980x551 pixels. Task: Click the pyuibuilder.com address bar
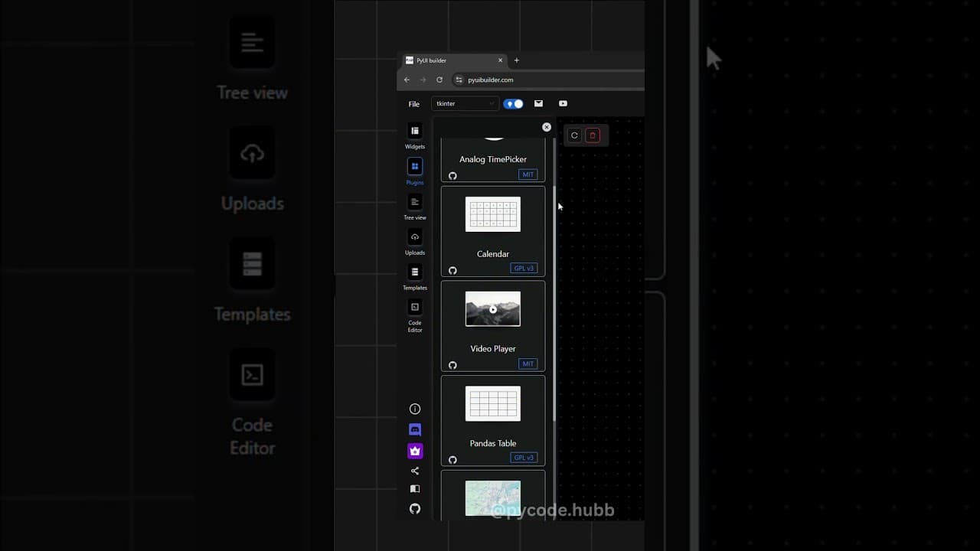coord(547,80)
